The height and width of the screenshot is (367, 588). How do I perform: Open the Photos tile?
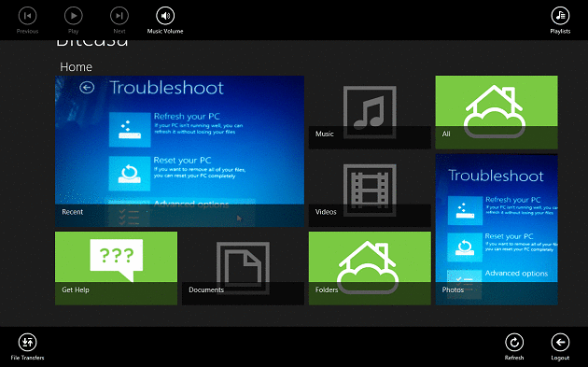(497, 230)
